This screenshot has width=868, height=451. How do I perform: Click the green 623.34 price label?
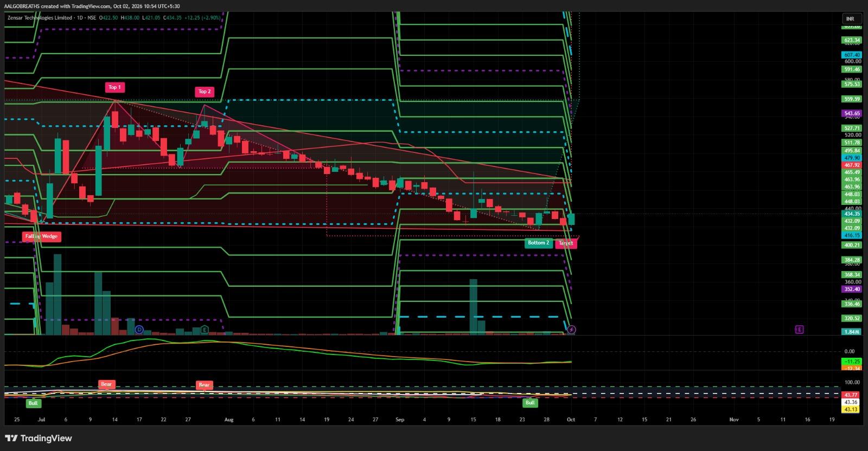pos(852,40)
